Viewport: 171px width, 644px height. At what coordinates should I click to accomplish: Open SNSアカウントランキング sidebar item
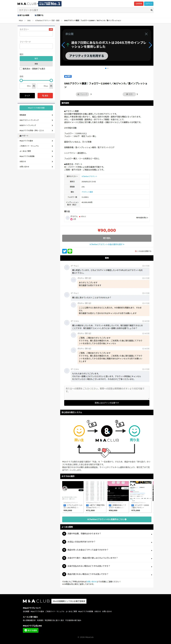point(36,120)
